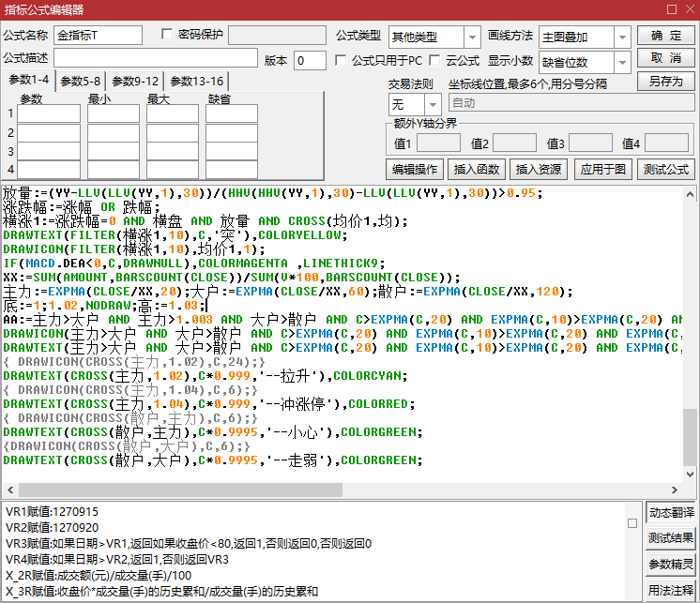Image resolution: width=700 pixels, height=603 pixels.
Task: Open the 动态翻译 panel
Action: click(x=671, y=513)
